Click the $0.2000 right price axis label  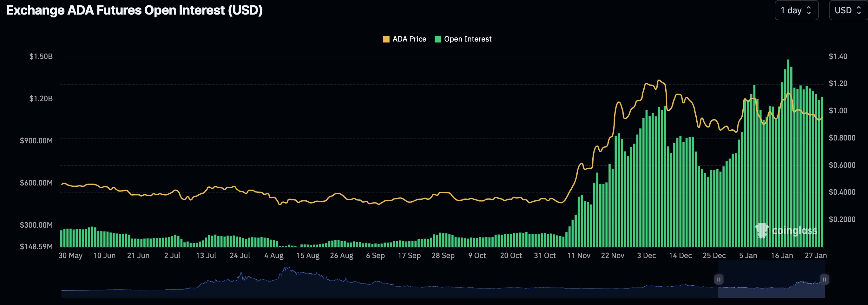[842, 219]
